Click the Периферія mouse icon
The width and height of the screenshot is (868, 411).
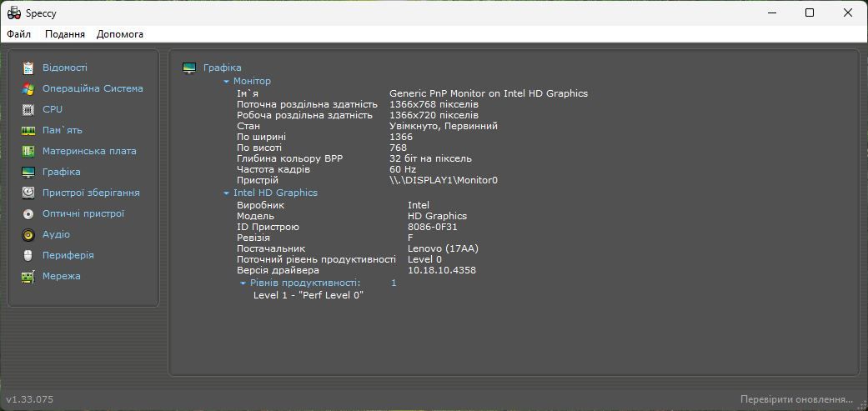(28, 255)
